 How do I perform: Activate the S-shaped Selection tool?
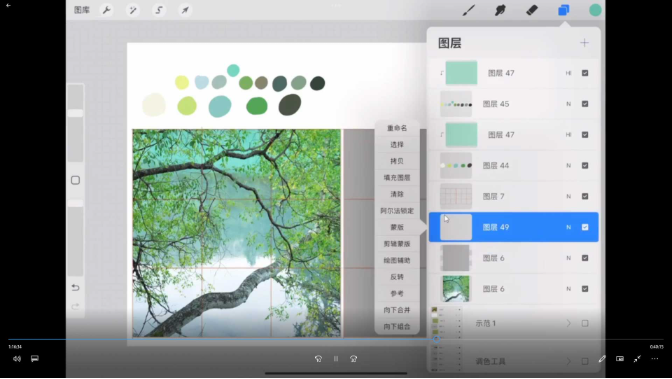coord(159,10)
